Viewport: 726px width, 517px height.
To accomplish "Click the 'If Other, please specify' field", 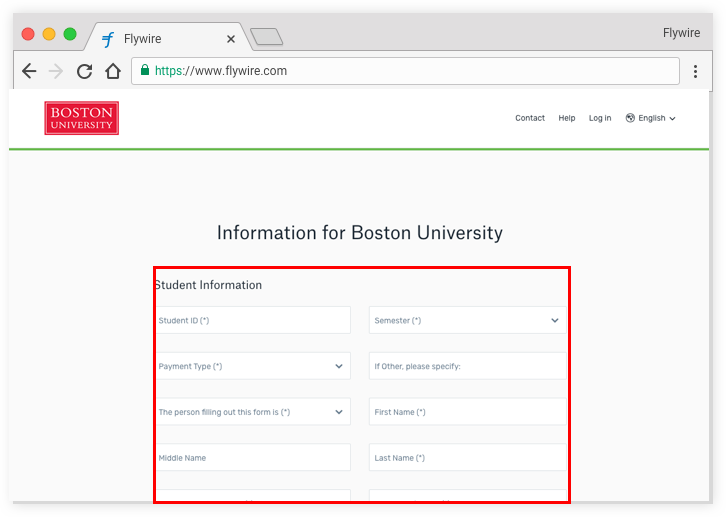I will coord(467,366).
